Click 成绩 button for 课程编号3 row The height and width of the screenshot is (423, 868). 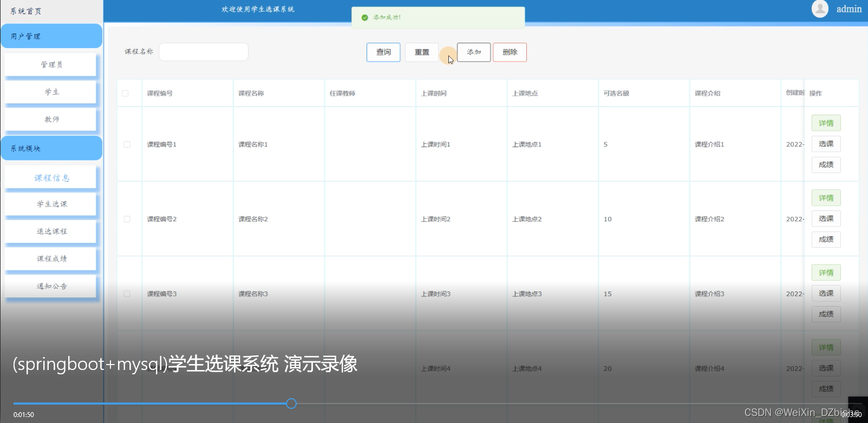pyautogui.click(x=826, y=314)
